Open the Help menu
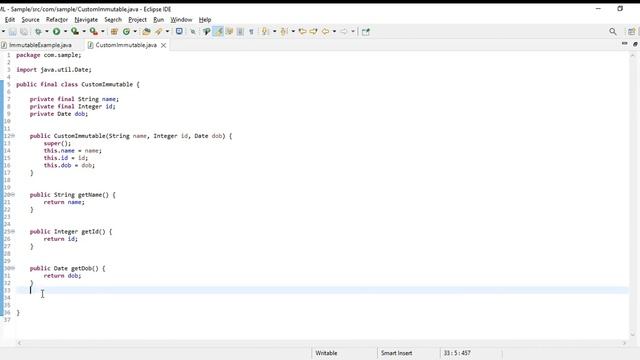This screenshot has height=360, width=640. [x=205, y=20]
